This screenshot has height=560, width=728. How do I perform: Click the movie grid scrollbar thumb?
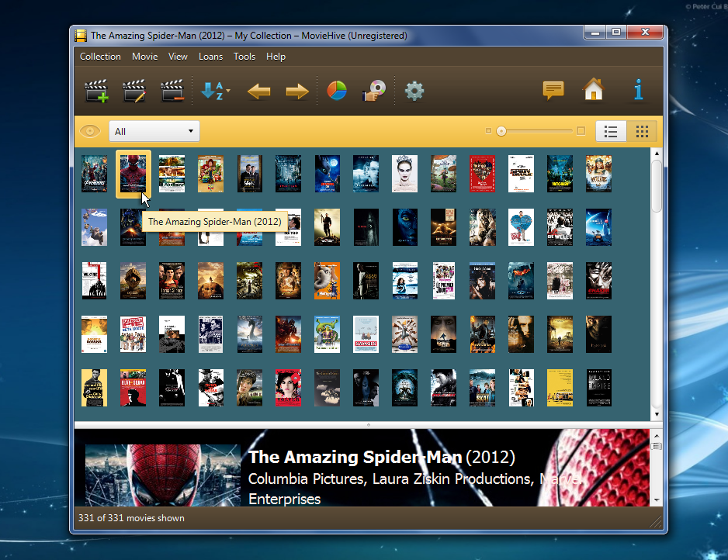[657, 185]
